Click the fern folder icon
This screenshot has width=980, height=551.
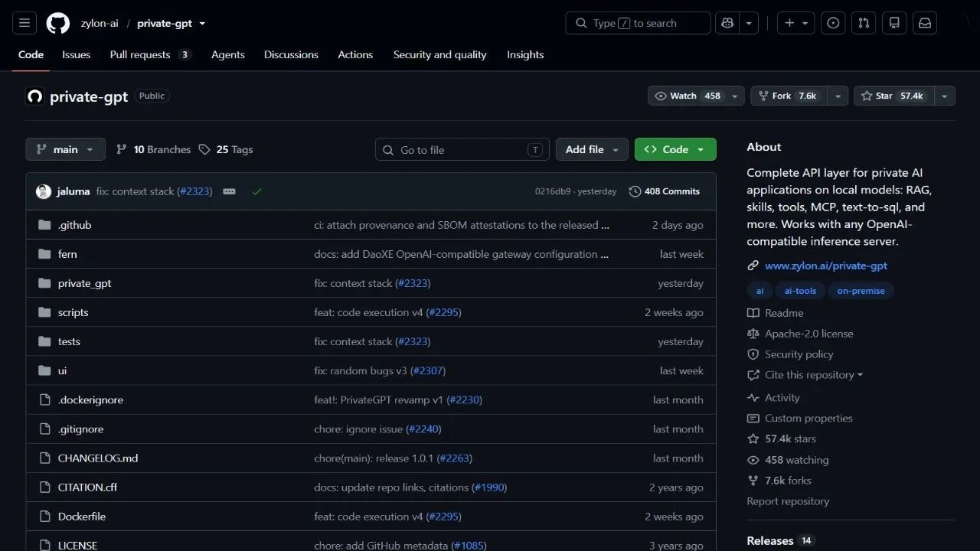tap(44, 254)
